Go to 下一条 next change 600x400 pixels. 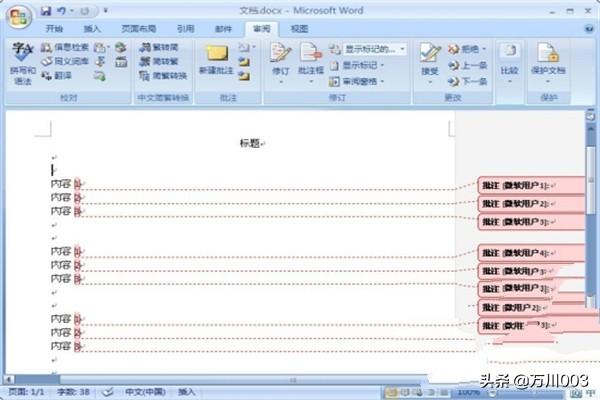click(467, 81)
